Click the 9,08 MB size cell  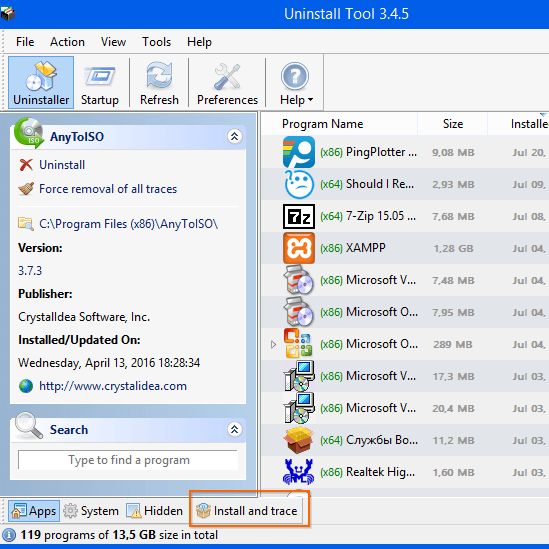click(453, 153)
